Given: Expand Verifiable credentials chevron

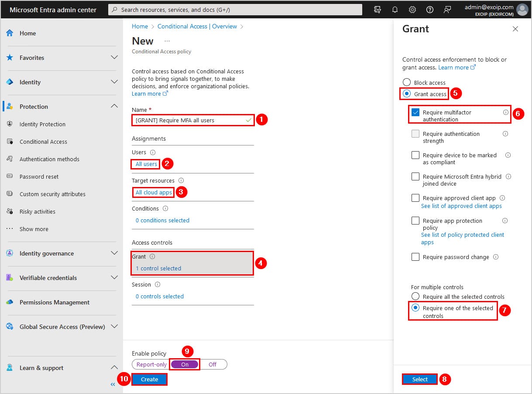Looking at the screenshot, I should point(114,278).
